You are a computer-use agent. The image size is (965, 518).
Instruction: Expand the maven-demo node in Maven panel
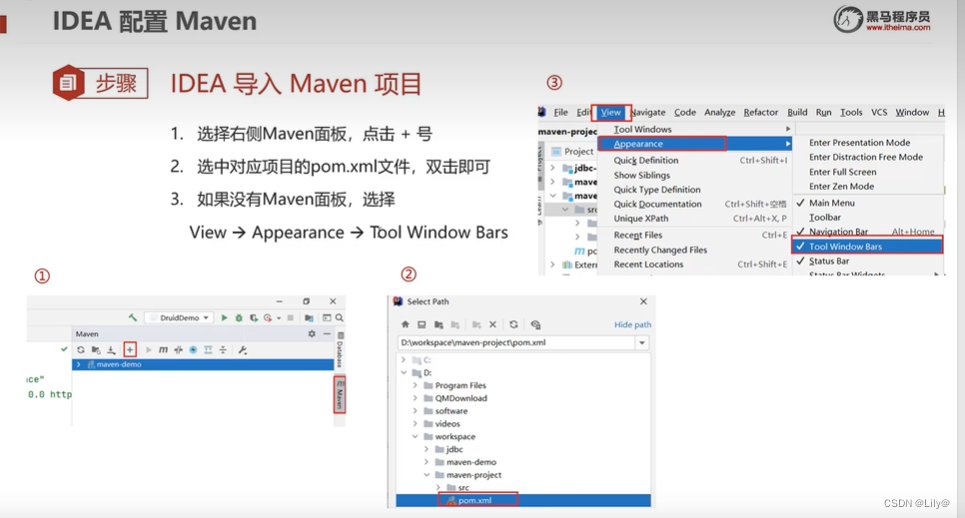(79, 364)
